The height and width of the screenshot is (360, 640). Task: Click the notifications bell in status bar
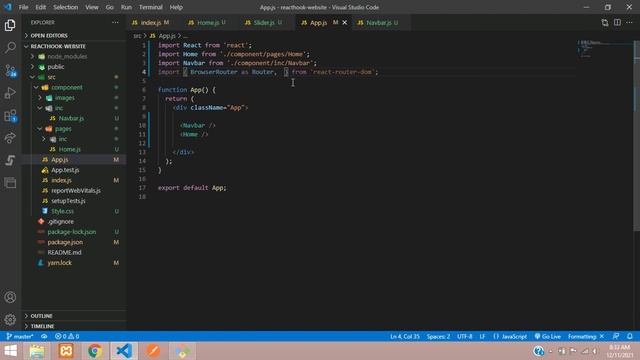click(x=630, y=336)
